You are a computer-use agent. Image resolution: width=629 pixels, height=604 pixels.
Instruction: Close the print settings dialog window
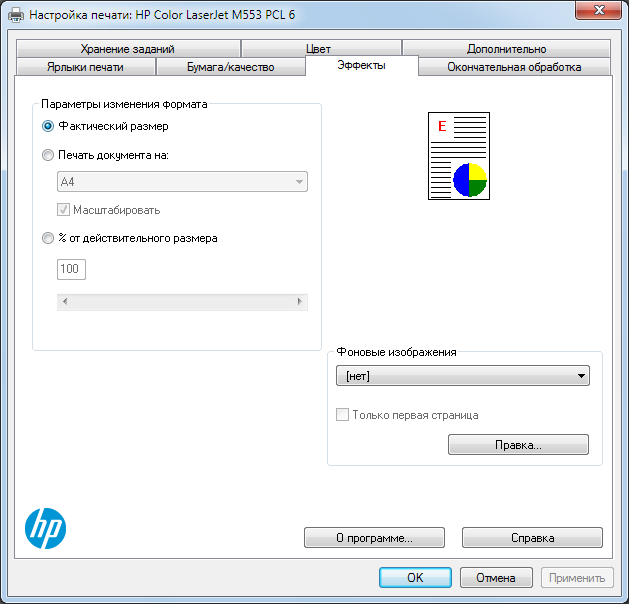pyautogui.click(x=596, y=11)
